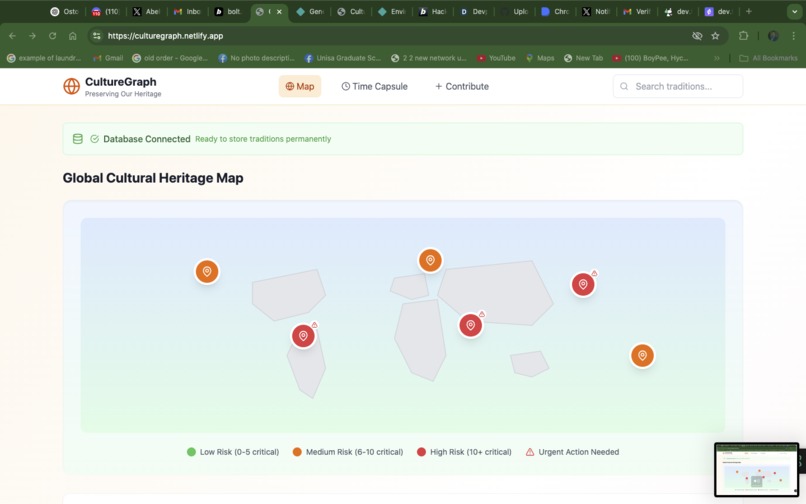
Task: Switch to the "Osto" browser tab
Action: 65,11
